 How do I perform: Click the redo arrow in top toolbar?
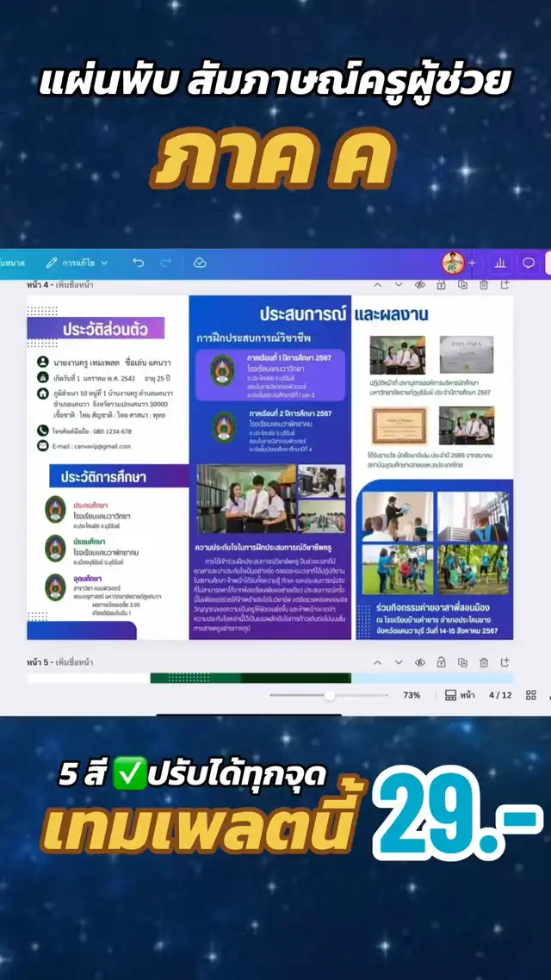pos(165,263)
